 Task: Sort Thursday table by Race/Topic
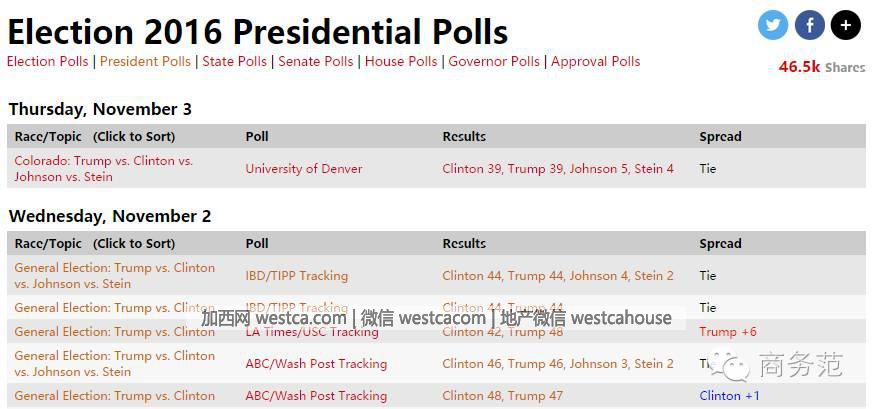[94, 136]
